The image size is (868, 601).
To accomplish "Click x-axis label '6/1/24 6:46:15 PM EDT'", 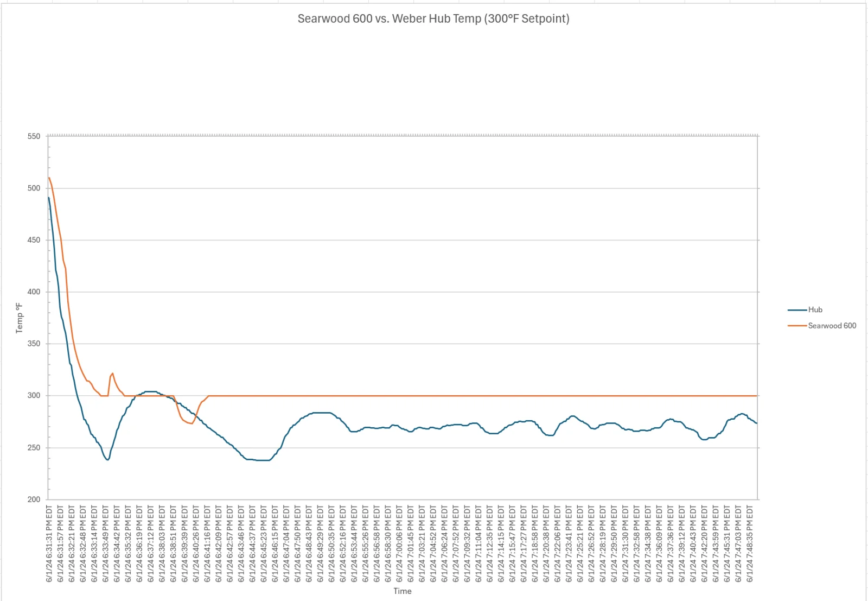I will [275, 544].
